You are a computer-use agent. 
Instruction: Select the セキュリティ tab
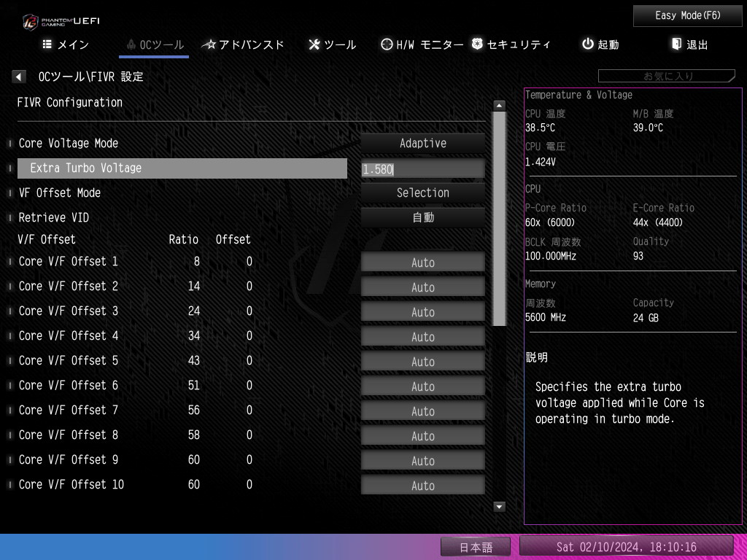(511, 44)
